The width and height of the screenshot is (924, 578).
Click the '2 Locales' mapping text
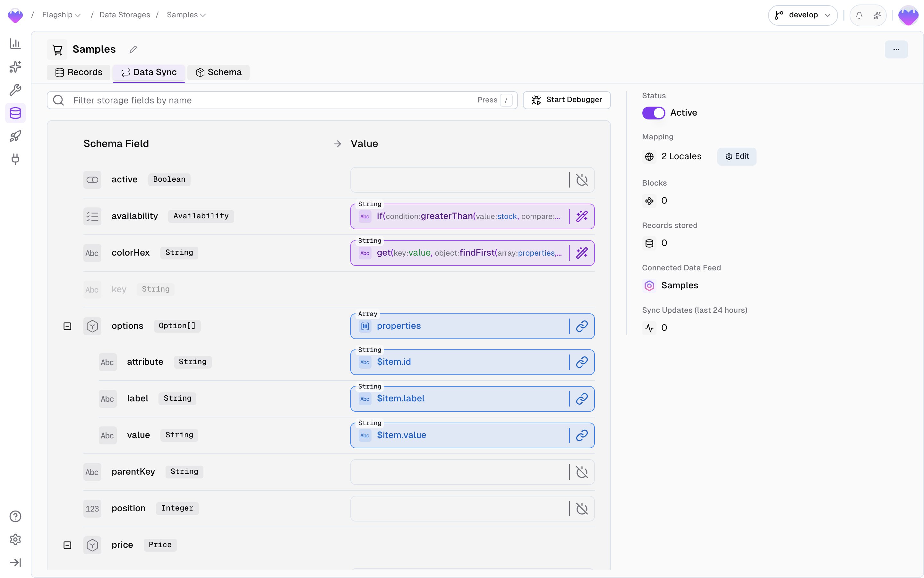[x=681, y=156]
